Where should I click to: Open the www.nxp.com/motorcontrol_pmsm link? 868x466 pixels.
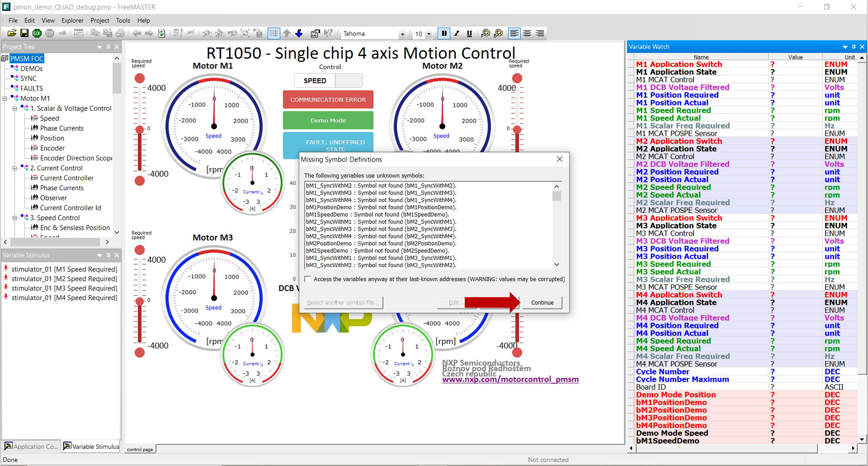[x=510, y=379]
